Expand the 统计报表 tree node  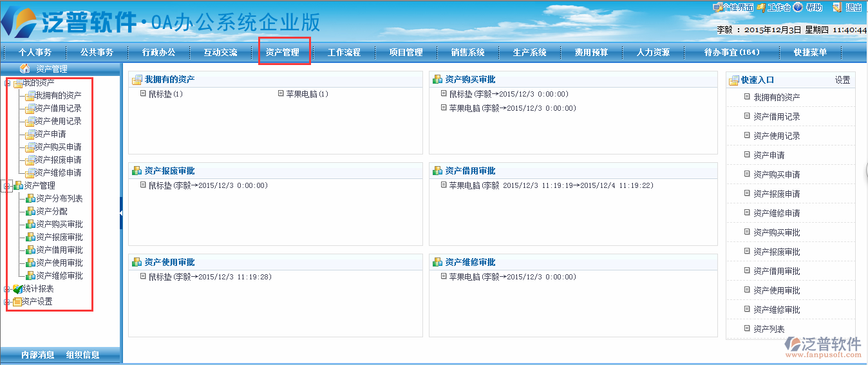8,289
